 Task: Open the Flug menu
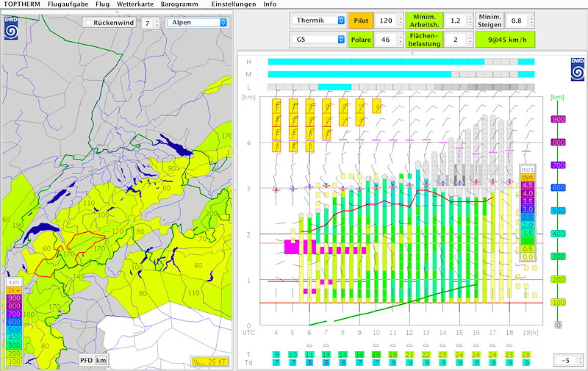pyautogui.click(x=102, y=4)
